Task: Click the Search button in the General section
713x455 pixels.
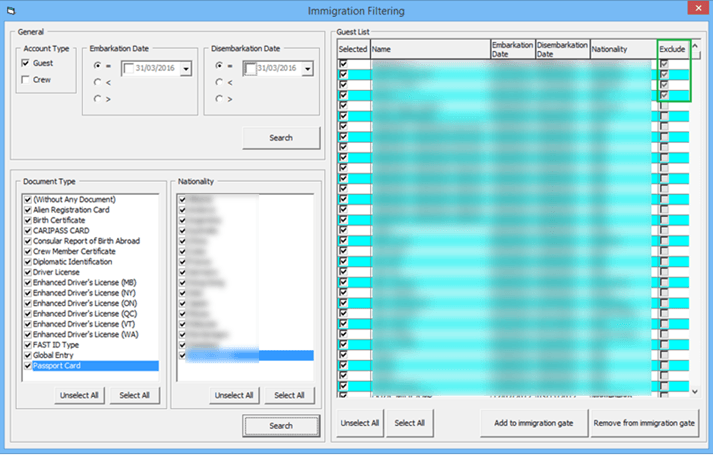Action: click(281, 138)
